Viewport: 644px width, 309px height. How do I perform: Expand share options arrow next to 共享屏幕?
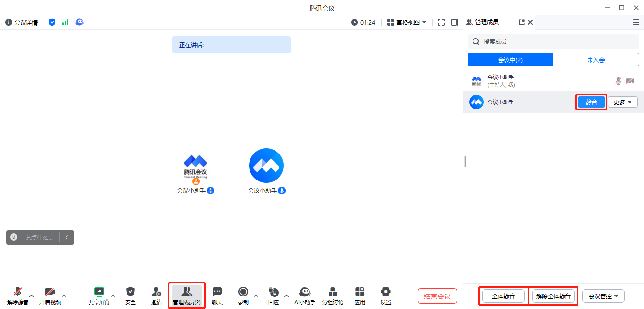pos(113,296)
